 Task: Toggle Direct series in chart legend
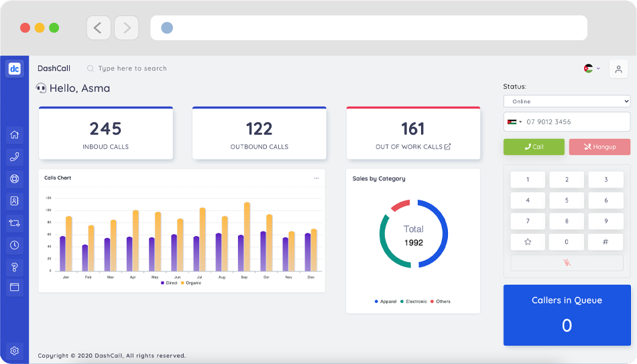tap(169, 283)
